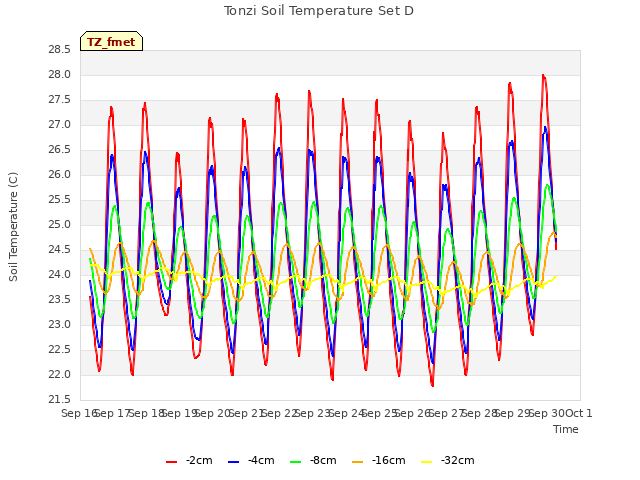
Task: Select the -32cm legend label
Action: click(x=458, y=461)
